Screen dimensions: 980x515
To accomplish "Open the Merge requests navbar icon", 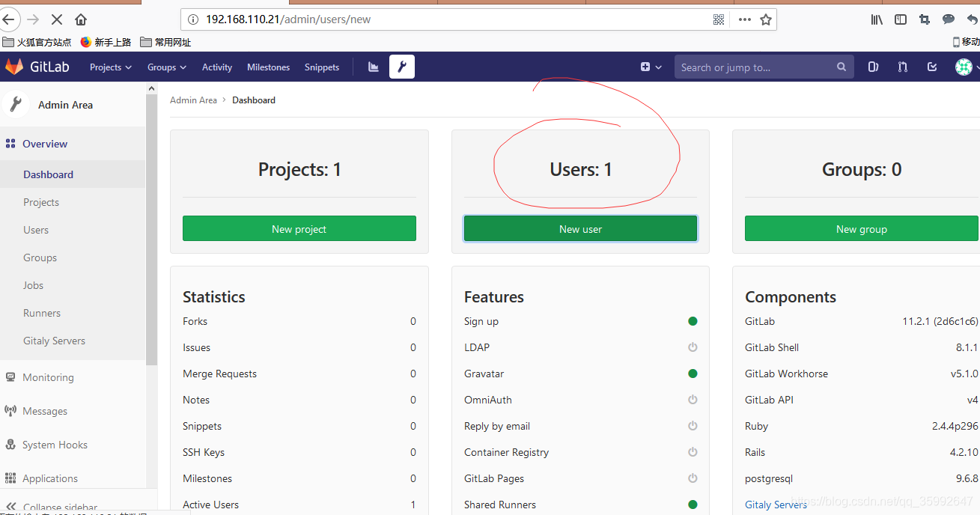I will point(903,67).
